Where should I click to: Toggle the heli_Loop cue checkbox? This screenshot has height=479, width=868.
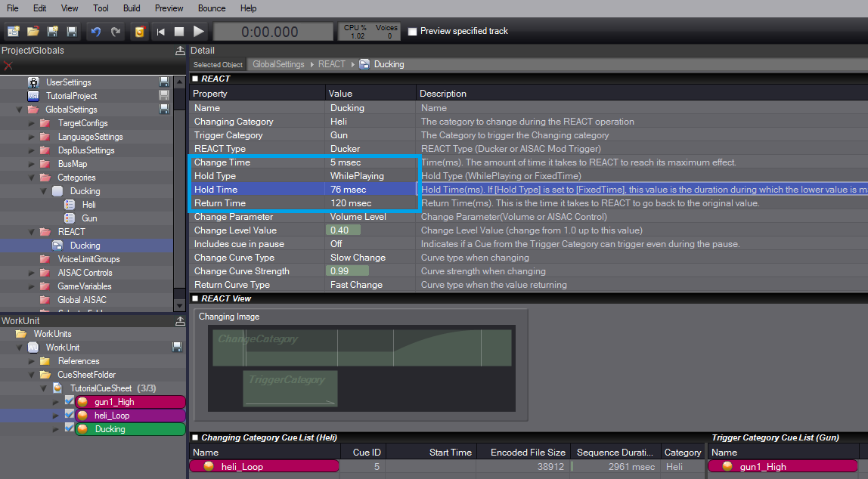pos(70,416)
